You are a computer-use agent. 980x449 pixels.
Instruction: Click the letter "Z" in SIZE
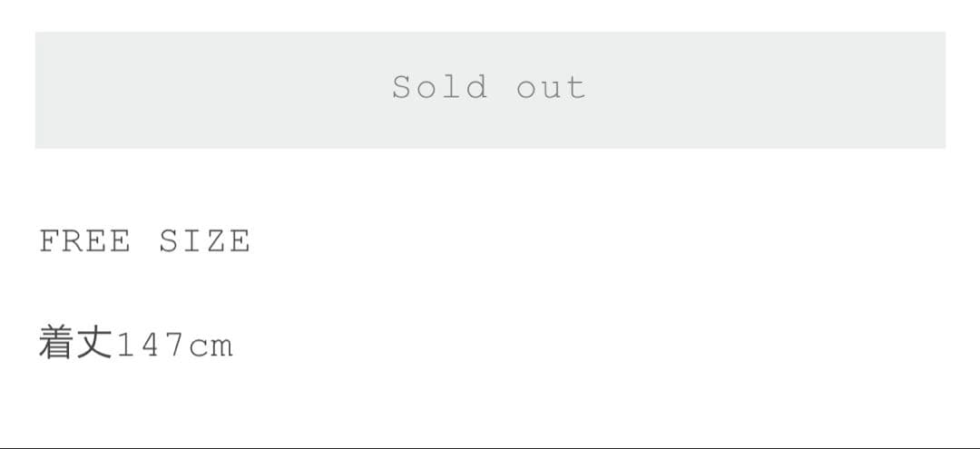(x=215, y=241)
